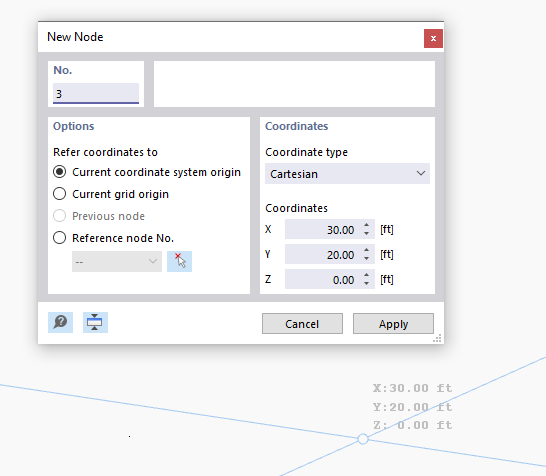Screen dimensions: 546x476
Task: Click the Z coordinate field 0.00
Action: pos(323,279)
